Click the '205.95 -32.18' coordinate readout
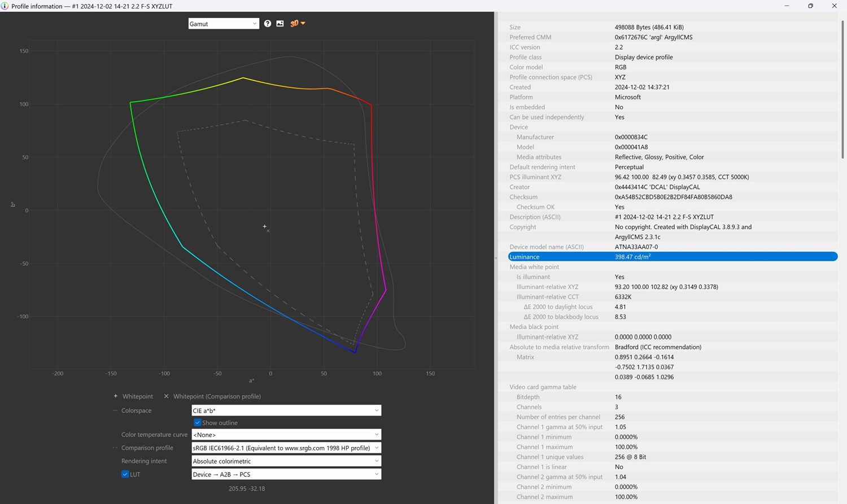 point(247,489)
